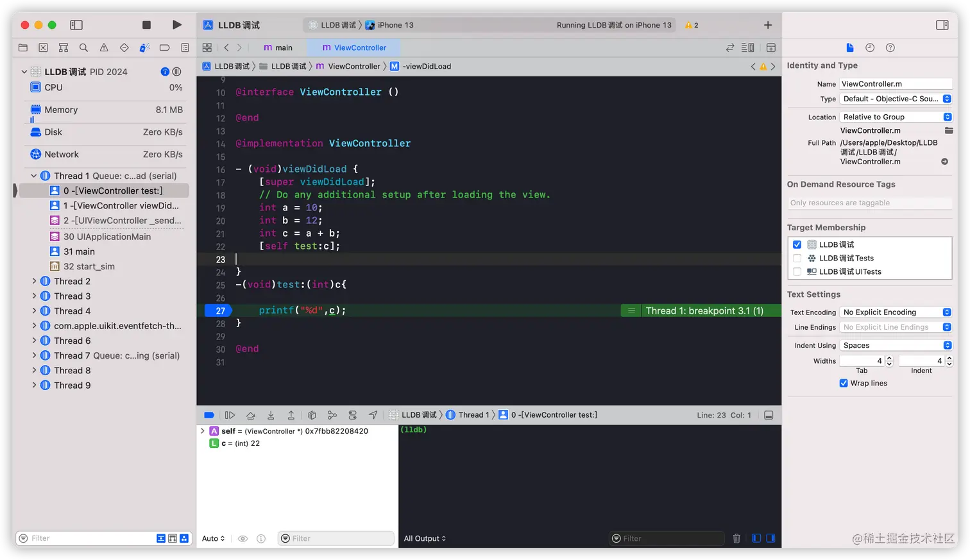The width and height of the screenshot is (970, 560).
Task: Open the Memory gauge report
Action: coord(106,110)
